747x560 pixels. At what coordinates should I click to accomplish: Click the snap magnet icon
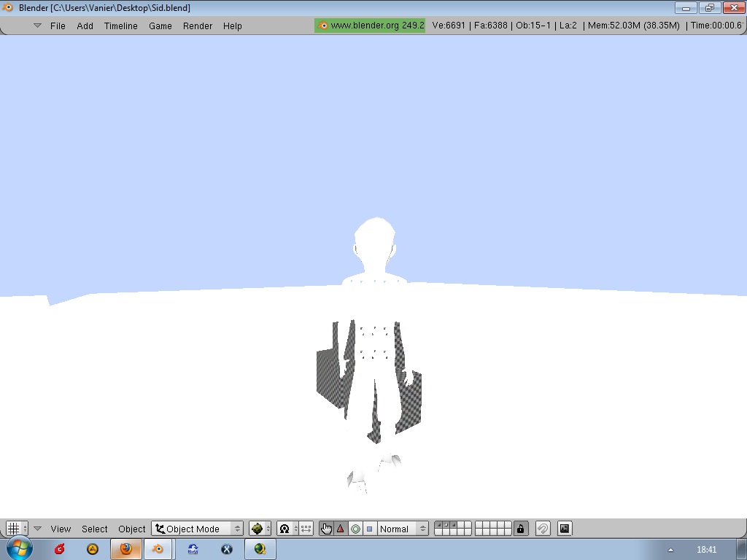(x=543, y=529)
